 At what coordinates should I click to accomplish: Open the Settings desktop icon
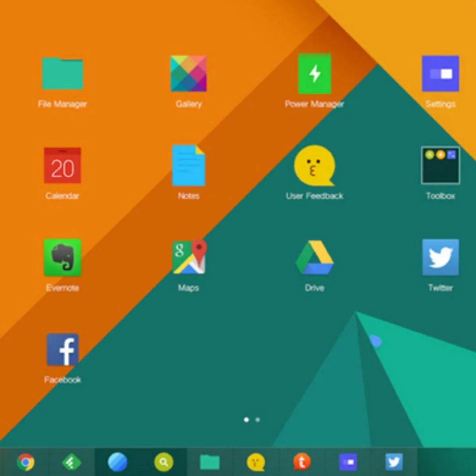[440, 73]
